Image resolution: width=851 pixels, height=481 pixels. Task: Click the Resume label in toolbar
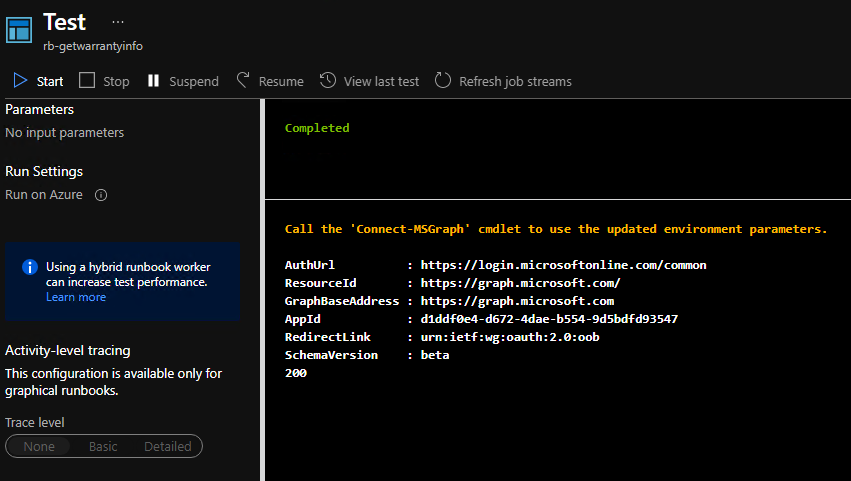[x=281, y=81]
